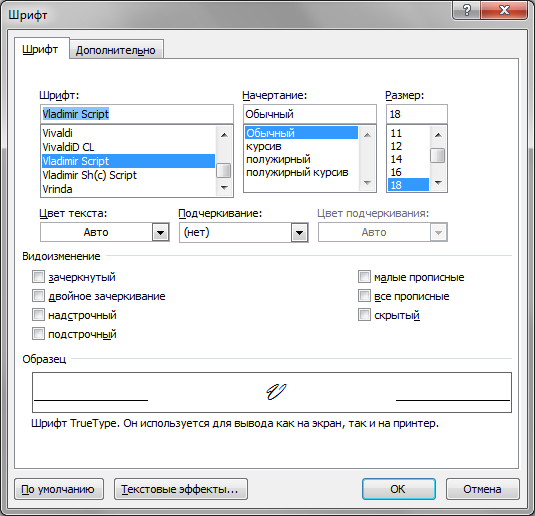This screenshot has height=516, width=535.
Task: Open the Цвет текста color dropdown
Action: tap(160, 233)
